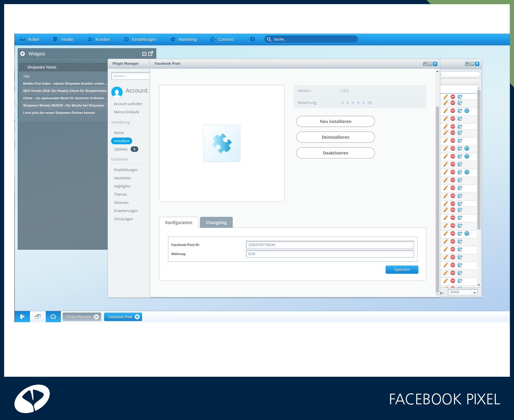Open the Artikel menu
Image resolution: width=514 pixels, height=420 pixels.
coord(29,39)
